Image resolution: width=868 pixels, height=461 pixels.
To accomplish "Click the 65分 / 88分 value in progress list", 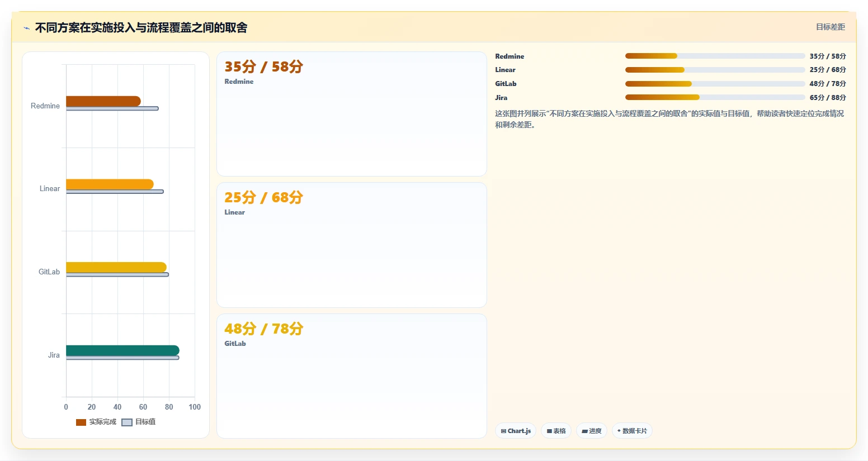I will click(x=828, y=98).
